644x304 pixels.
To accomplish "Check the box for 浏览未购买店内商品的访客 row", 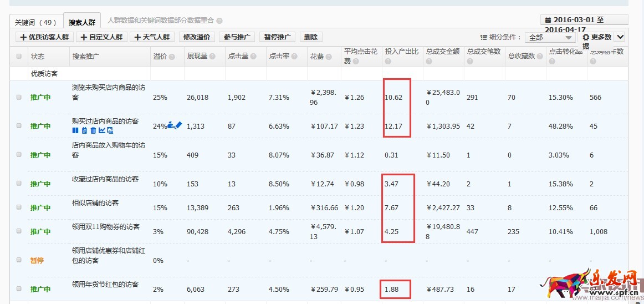I will [x=19, y=97].
